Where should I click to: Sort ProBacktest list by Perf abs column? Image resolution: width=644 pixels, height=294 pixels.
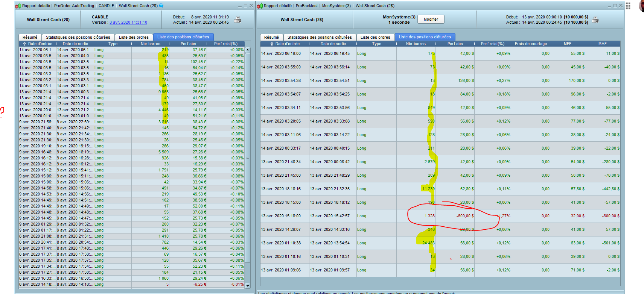(x=455, y=44)
